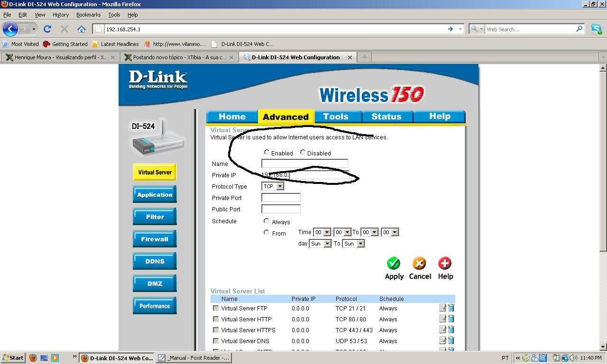Open the Status tab

tap(386, 117)
